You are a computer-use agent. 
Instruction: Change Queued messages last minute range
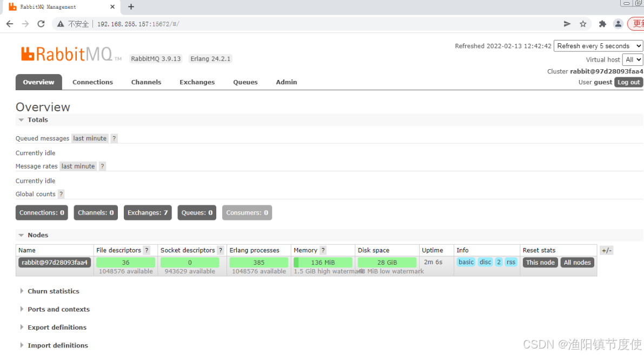coord(90,138)
